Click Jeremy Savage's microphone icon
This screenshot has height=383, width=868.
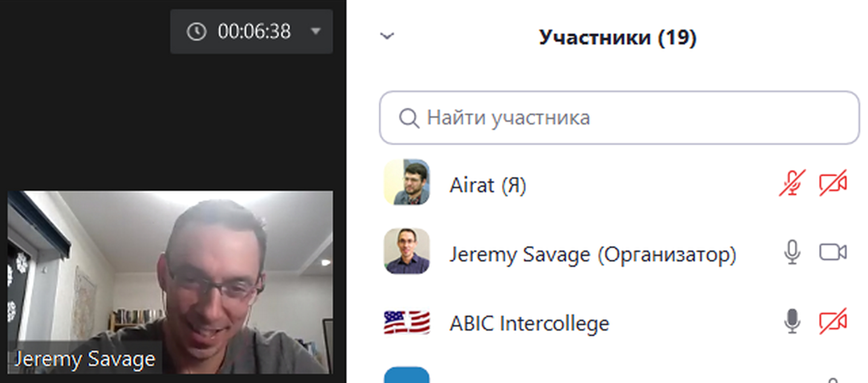792,252
